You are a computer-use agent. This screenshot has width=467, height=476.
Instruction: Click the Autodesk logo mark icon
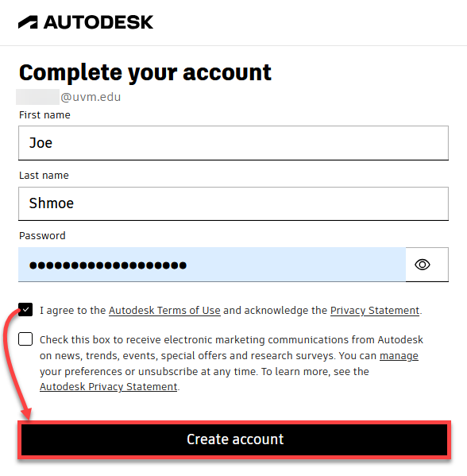tap(28, 22)
